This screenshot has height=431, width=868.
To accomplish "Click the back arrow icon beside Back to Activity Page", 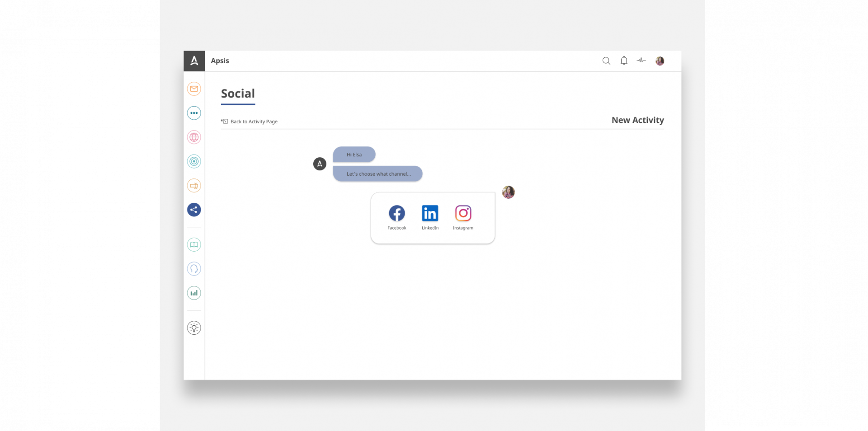I will [224, 121].
